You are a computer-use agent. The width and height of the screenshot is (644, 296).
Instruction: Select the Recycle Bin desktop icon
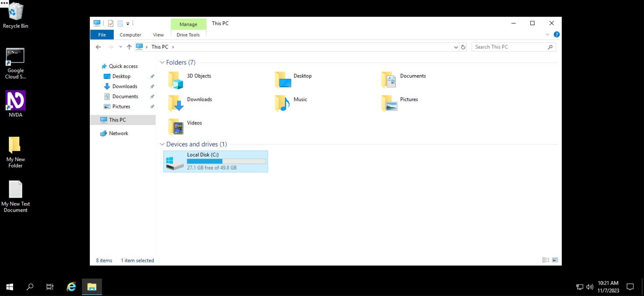(x=15, y=15)
